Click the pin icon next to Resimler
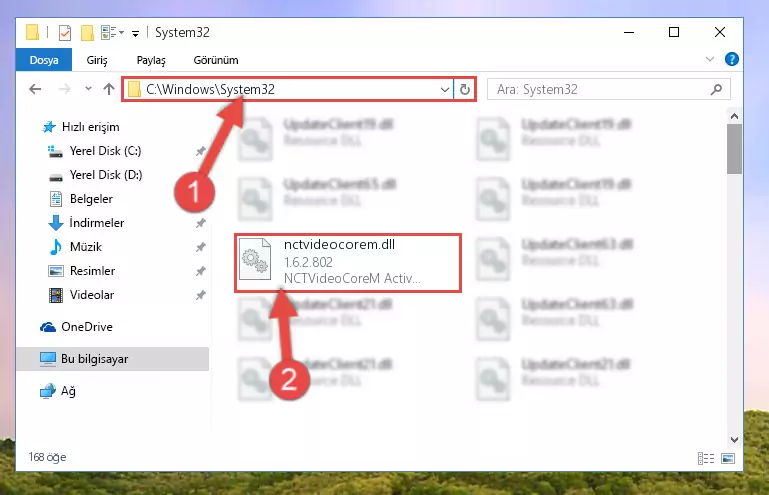This screenshot has width=769, height=495. click(x=201, y=271)
